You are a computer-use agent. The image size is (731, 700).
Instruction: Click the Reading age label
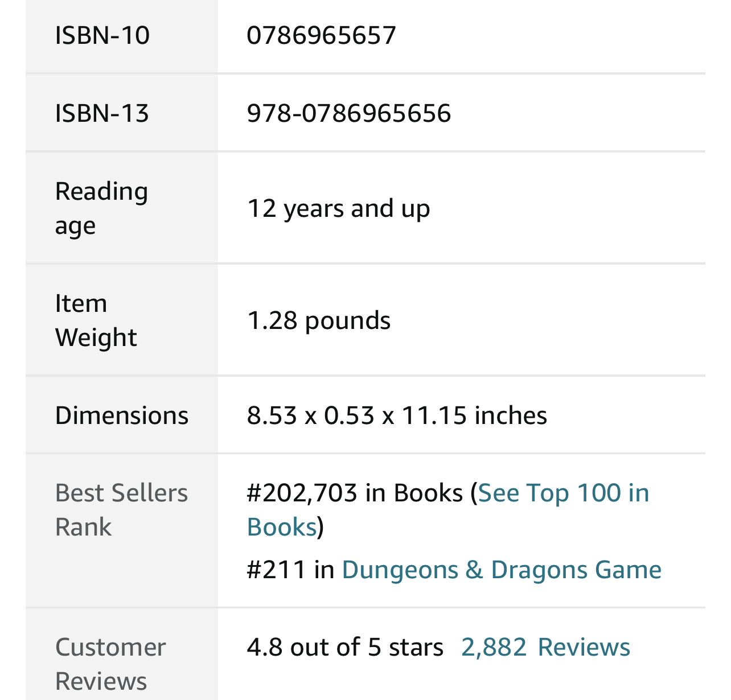point(101,208)
